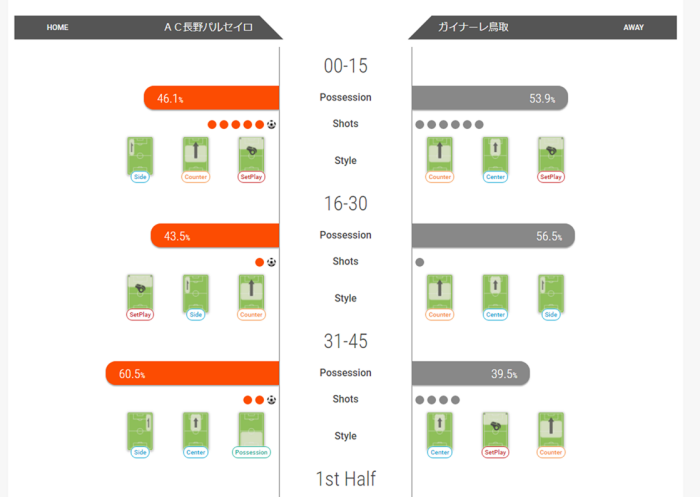Click the away Side pitch icon in 16-30
The height and width of the screenshot is (497, 700).
(x=550, y=291)
